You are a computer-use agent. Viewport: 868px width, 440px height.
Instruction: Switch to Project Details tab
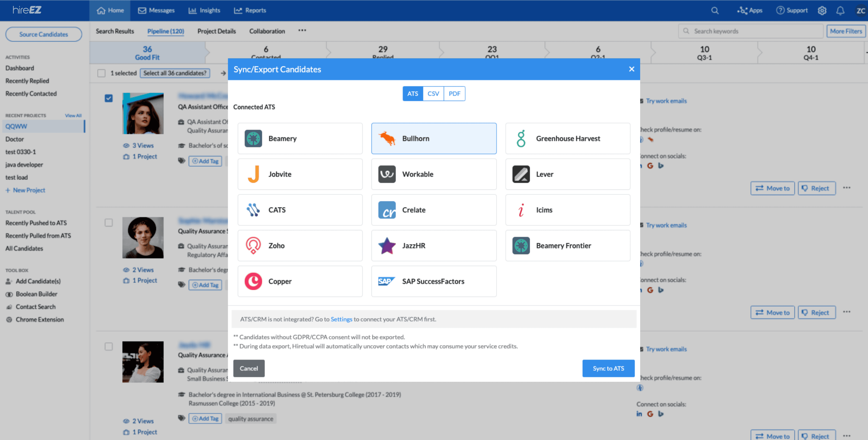tap(216, 31)
